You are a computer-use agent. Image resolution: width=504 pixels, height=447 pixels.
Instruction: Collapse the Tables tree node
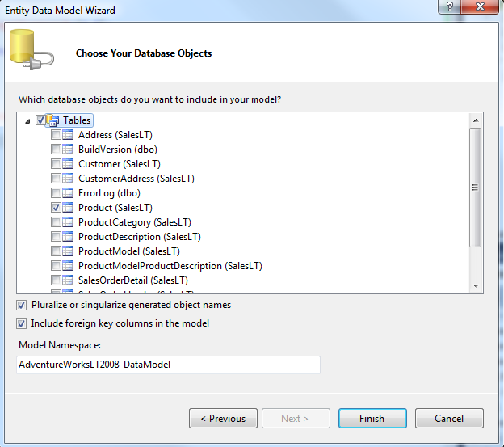[29, 120]
